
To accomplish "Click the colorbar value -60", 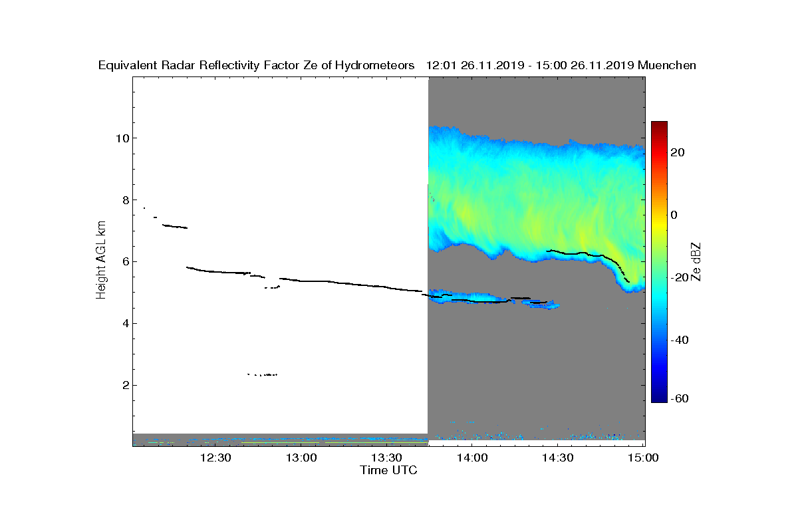I will click(680, 398).
